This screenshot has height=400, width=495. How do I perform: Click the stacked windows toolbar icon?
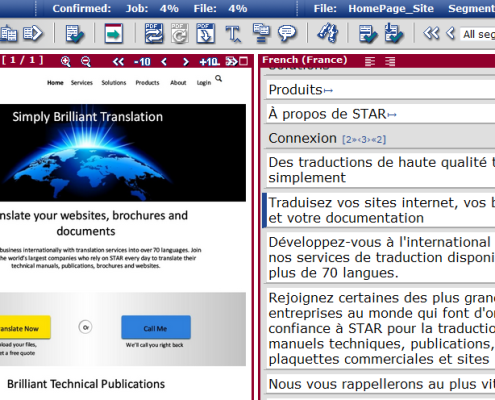pyautogui.click(x=261, y=33)
